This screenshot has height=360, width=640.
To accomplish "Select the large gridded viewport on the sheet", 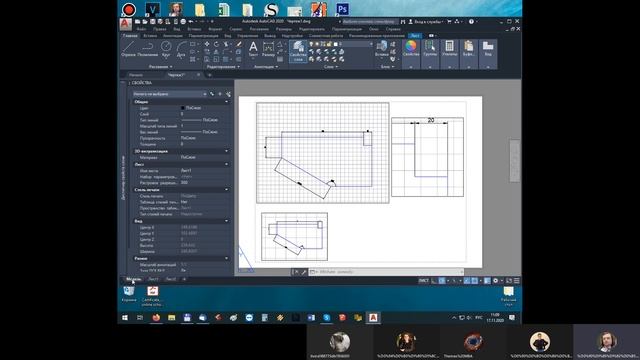I will pos(322,153).
